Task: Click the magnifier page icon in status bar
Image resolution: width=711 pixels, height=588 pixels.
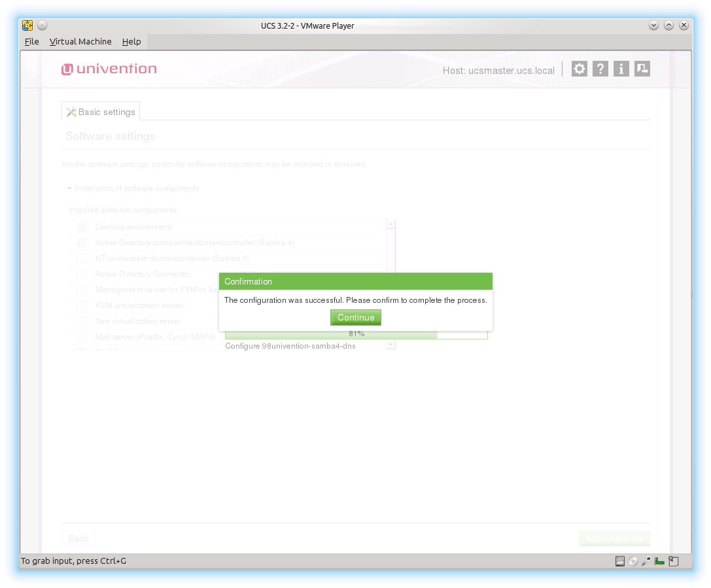Action: click(674, 561)
